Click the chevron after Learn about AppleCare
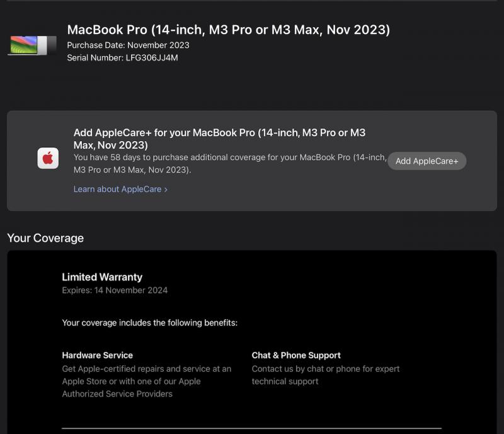 [166, 190]
